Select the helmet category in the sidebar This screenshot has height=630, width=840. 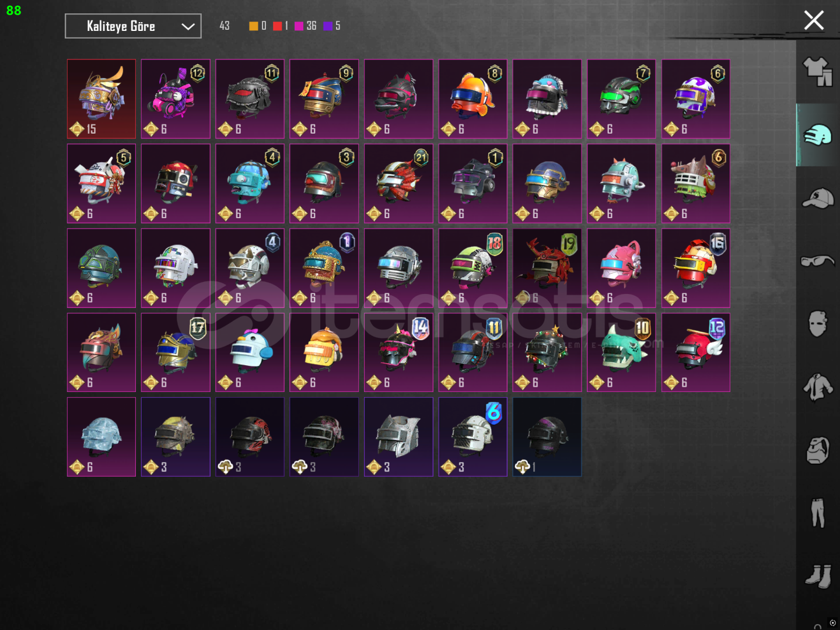[x=818, y=135]
